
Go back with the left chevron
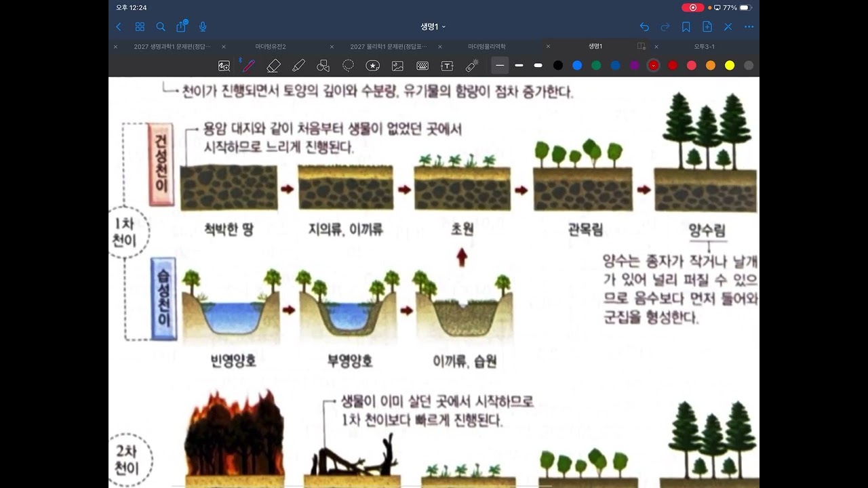coord(119,27)
